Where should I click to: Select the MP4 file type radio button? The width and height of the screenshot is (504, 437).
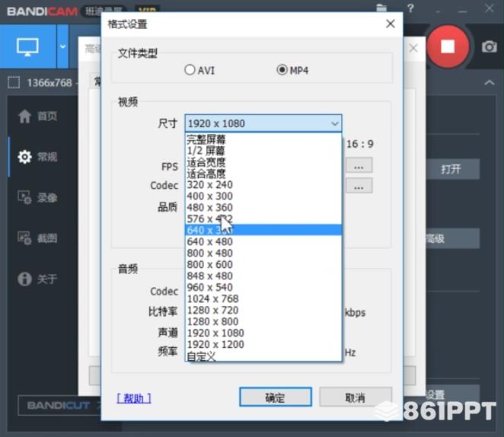click(282, 70)
